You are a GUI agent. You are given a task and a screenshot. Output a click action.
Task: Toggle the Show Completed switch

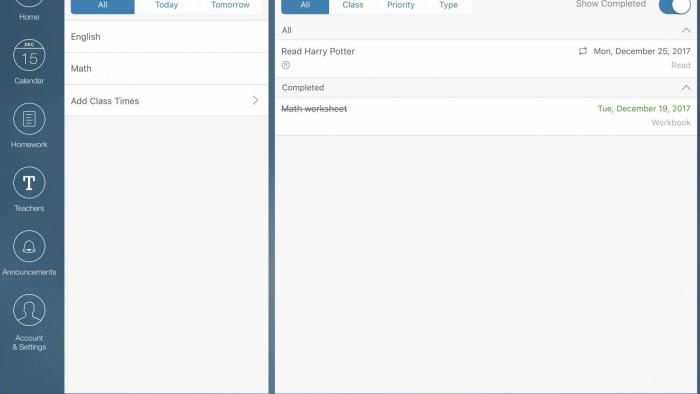[x=675, y=5]
